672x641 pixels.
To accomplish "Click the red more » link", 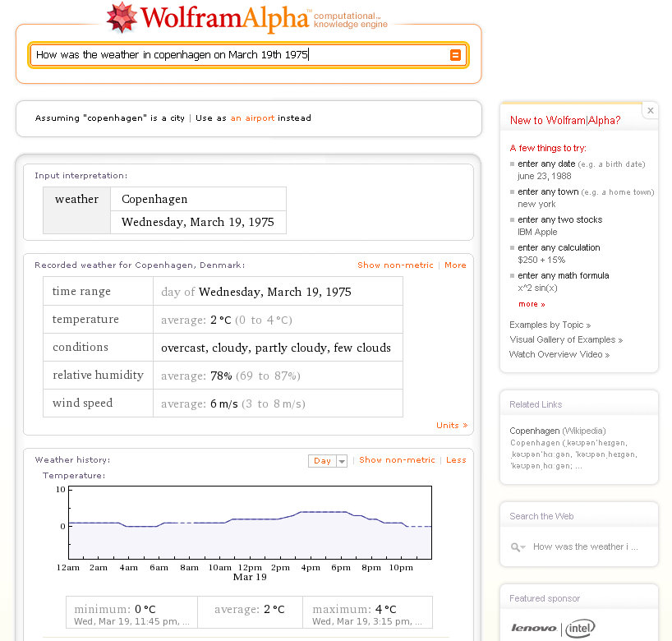I will pos(532,304).
